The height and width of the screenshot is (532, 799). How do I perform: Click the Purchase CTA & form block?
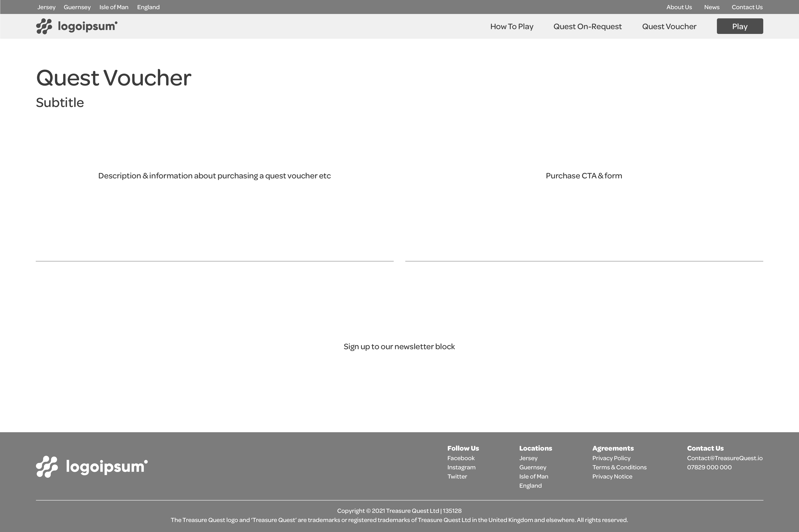pos(584,176)
